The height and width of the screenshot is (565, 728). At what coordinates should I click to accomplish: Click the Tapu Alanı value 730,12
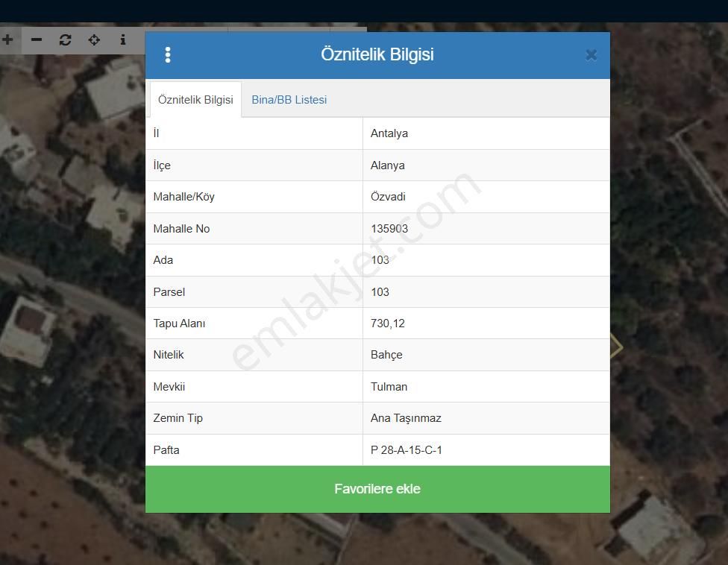tap(388, 323)
